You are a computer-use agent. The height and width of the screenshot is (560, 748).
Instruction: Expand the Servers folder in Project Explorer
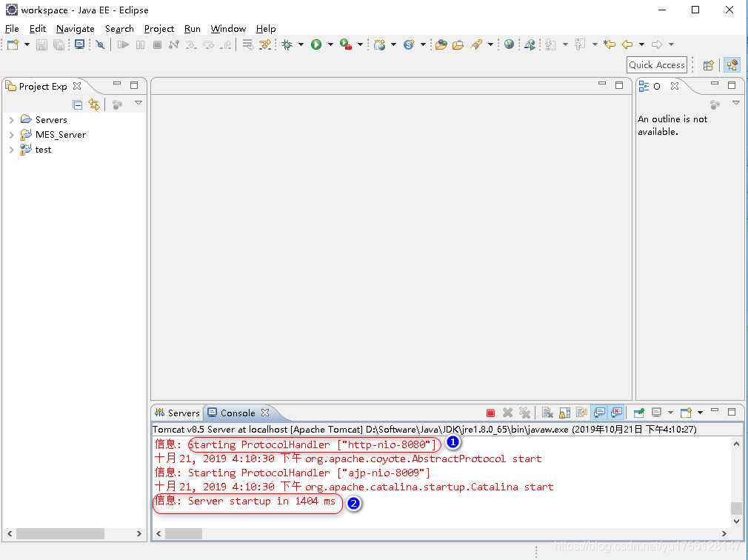pos(11,120)
